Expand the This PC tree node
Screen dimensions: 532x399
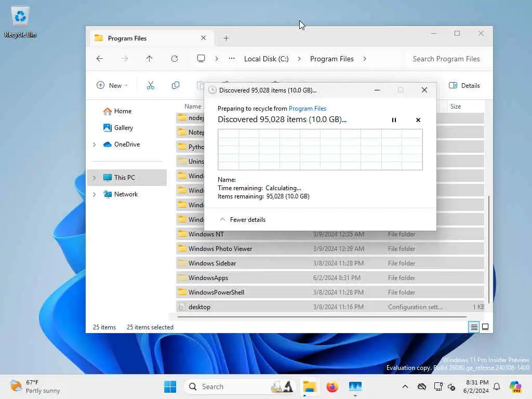(x=95, y=178)
